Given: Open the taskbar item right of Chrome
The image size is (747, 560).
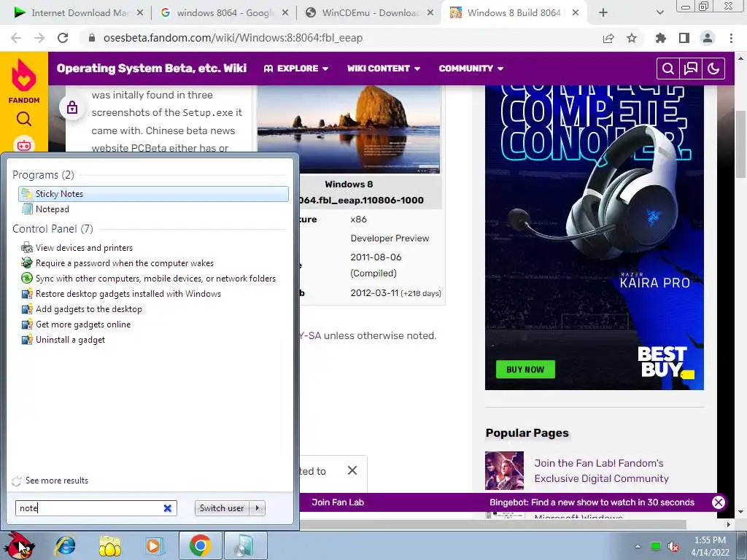Looking at the screenshot, I should (x=245, y=545).
